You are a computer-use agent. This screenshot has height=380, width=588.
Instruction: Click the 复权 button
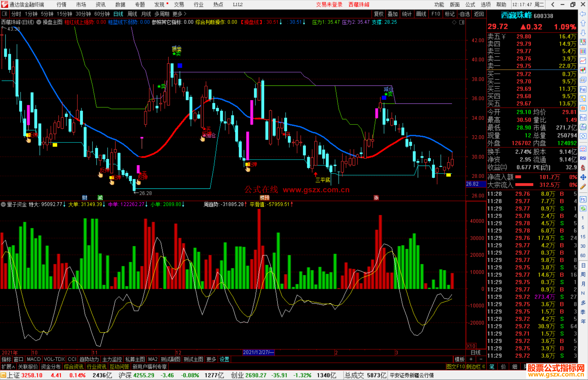(379, 14)
